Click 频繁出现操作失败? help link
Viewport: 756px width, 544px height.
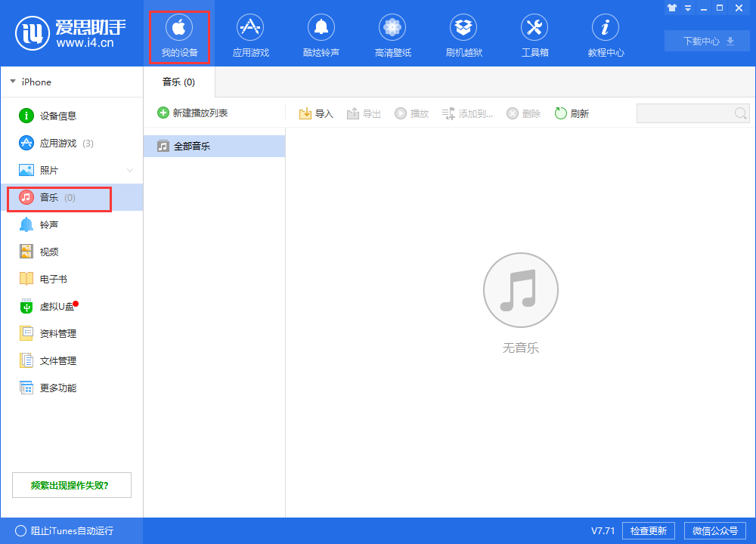[72, 484]
